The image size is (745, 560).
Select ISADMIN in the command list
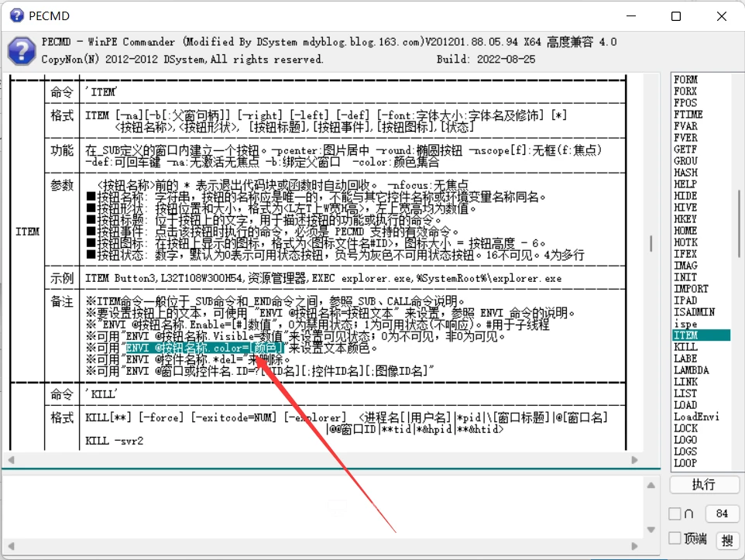694,312
